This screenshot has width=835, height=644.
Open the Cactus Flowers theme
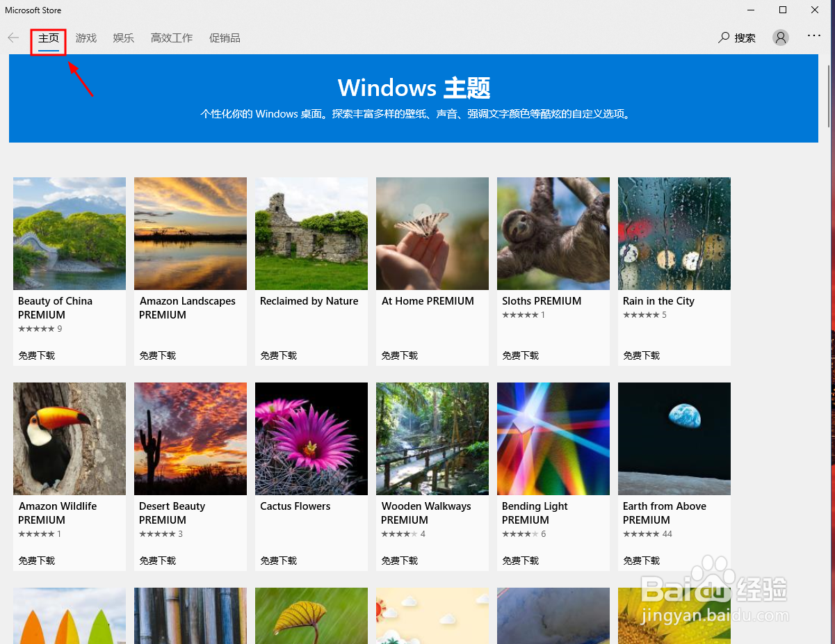click(x=311, y=439)
